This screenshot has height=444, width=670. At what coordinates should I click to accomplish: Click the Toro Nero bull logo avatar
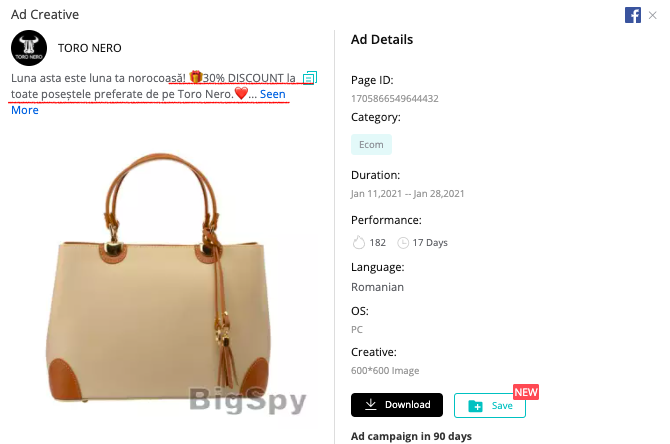(x=29, y=48)
